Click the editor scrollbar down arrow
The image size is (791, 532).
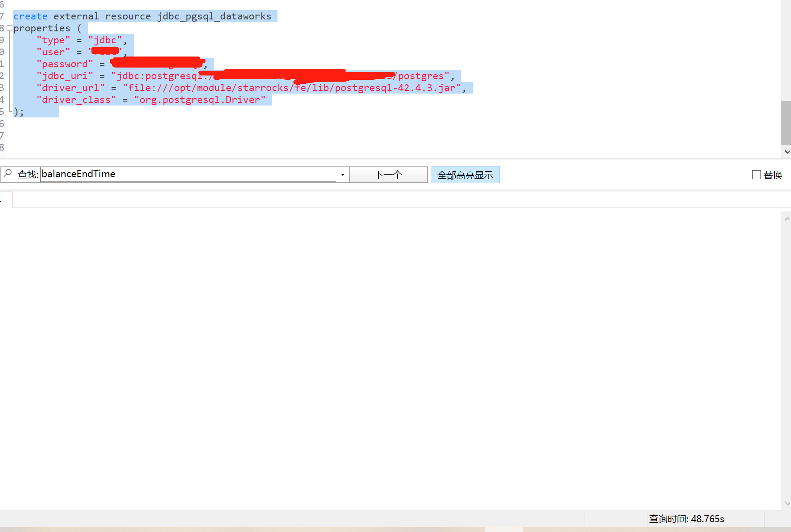[x=787, y=152]
